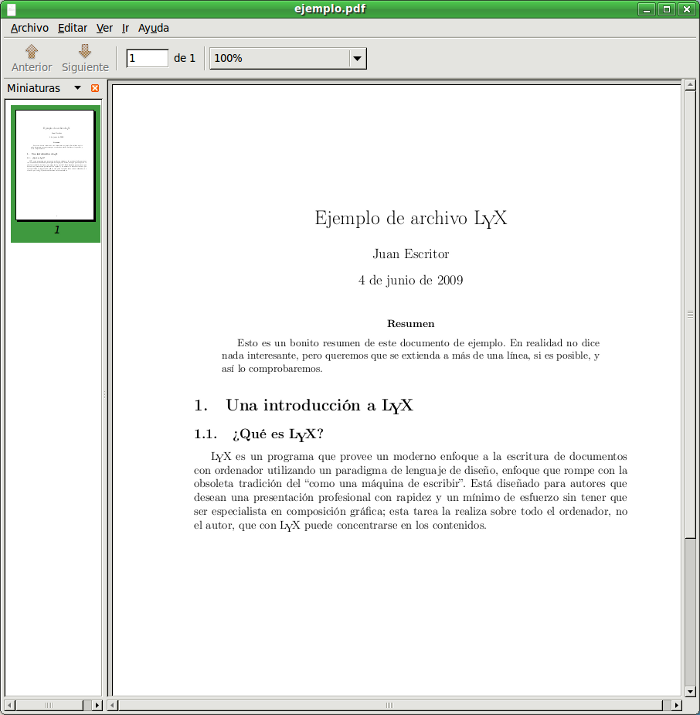Image resolution: width=700 pixels, height=715 pixels.
Task: Focus the page number input field
Action: coord(147,58)
